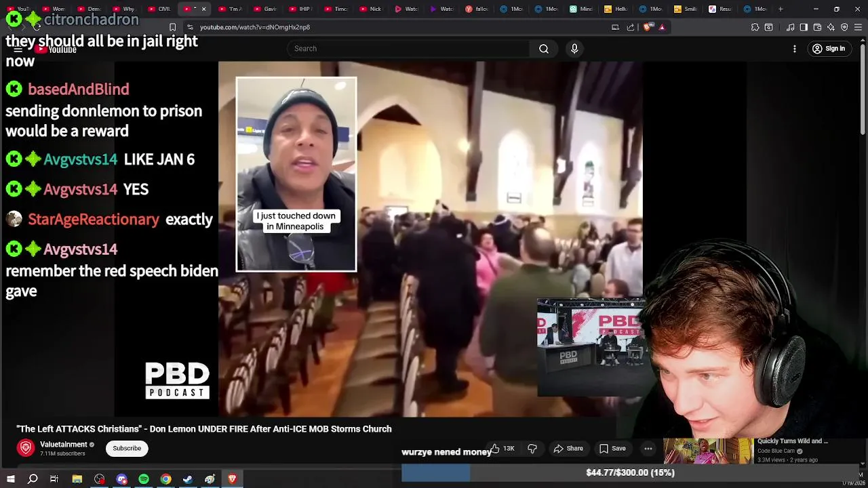Click the Share button under the video

tap(568, 448)
